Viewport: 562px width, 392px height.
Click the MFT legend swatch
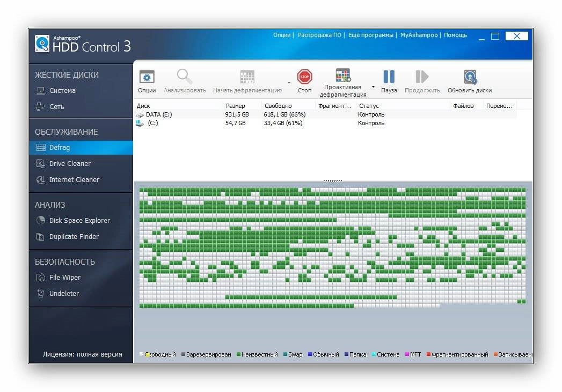[407, 354]
